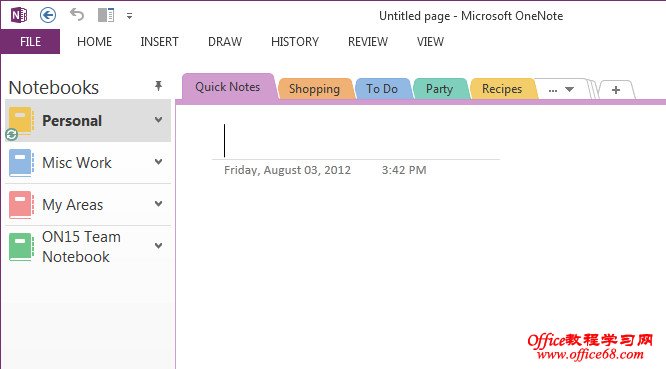Go back using the Back arrow
This screenshot has width=666, height=369.
48,15
